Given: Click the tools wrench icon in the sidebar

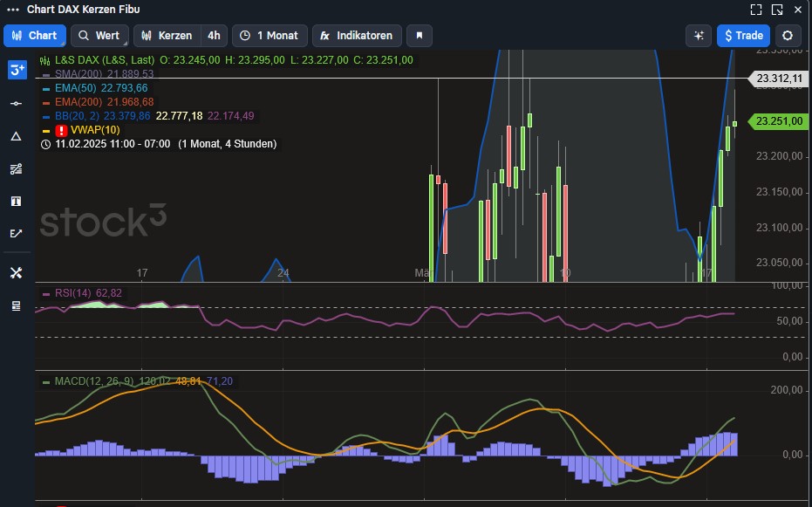Looking at the screenshot, I should coord(16,272).
